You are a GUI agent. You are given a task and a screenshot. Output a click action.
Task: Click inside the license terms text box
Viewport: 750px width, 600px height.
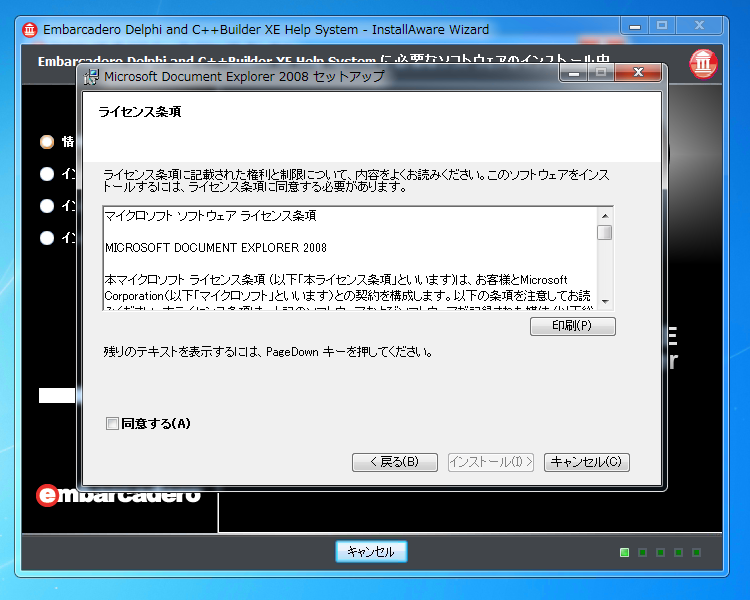[350, 258]
